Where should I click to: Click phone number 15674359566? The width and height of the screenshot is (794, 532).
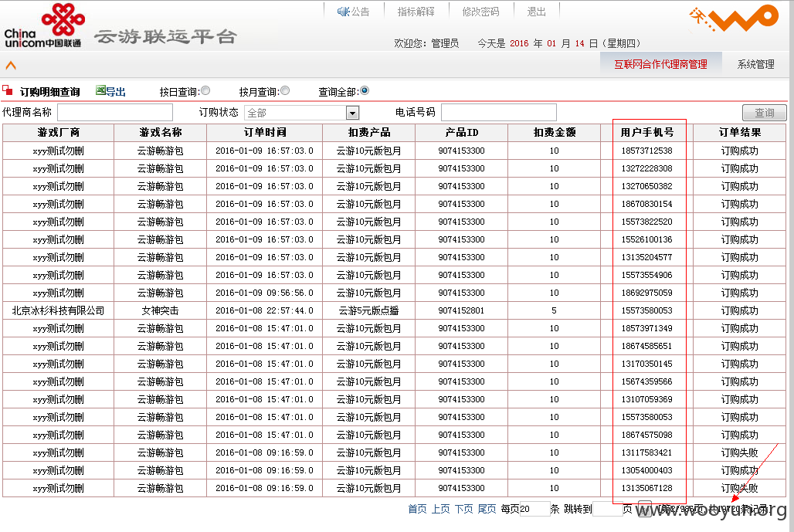click(647, 381)
